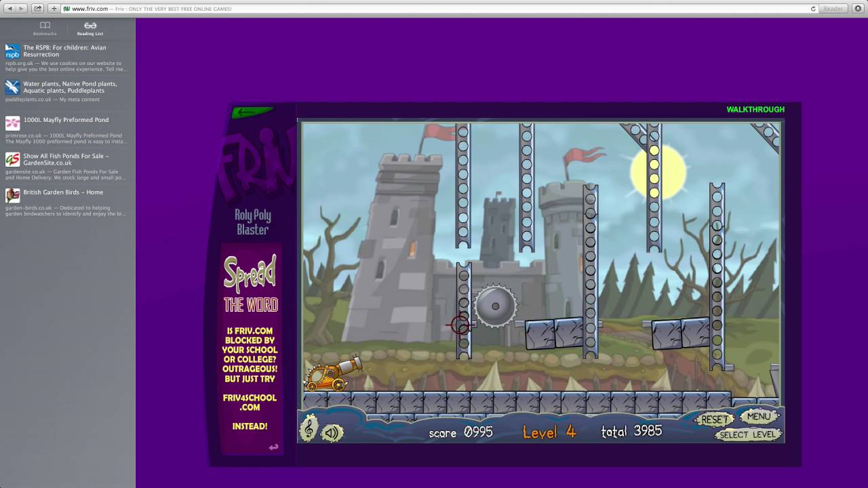Click the spinning saw blade
The width and height of the screenshot is (868, 488).
click(x=495, y=306)
